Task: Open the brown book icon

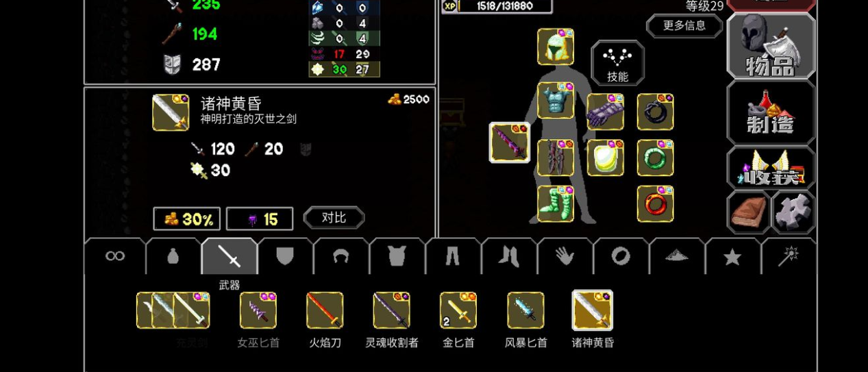Action: 749,212
